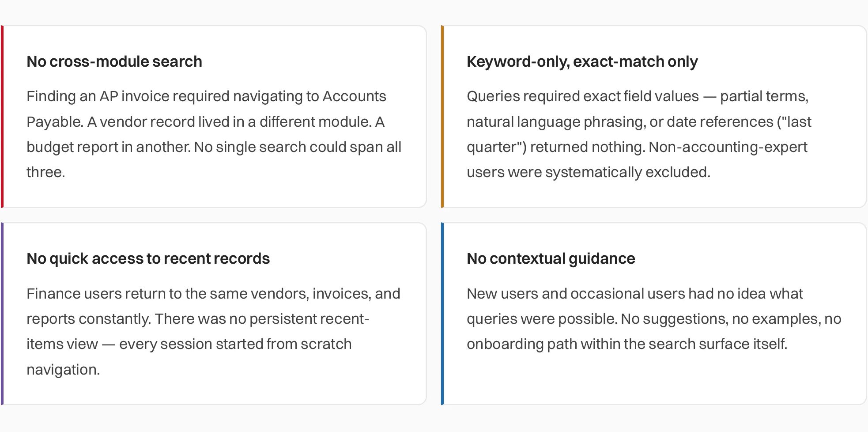Select the 'Keyword-only, exact-match only' heading
The height and width of the screenshot is (432, 868).
pyautogui.click(x=582, y=61)
